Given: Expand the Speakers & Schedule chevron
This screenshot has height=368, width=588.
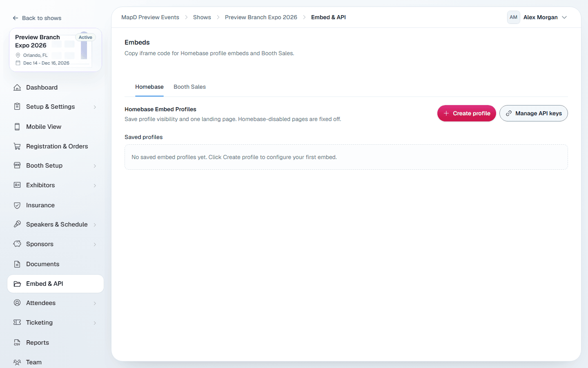Looking at the screenshot, I should pyautogui.click(x=95, y=225).
